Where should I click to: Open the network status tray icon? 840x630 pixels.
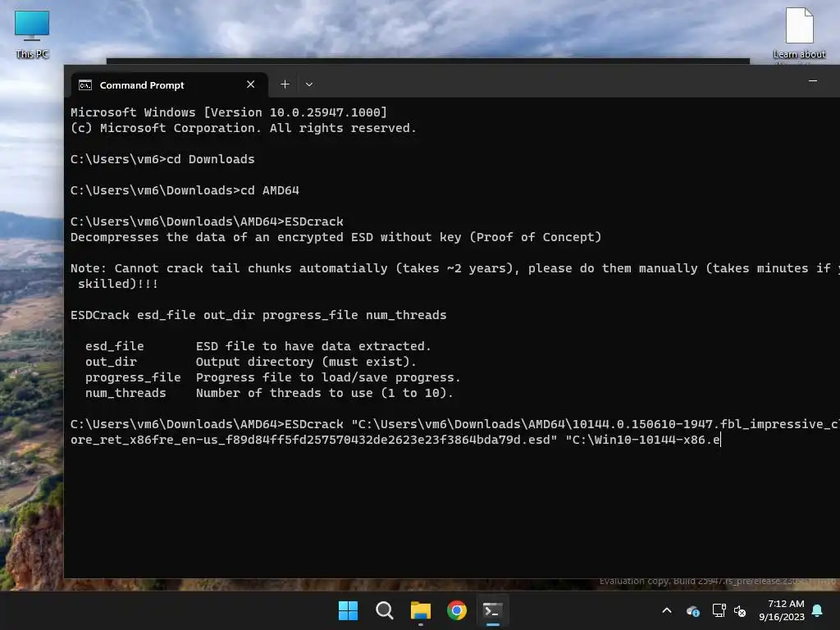click(719, 610)
